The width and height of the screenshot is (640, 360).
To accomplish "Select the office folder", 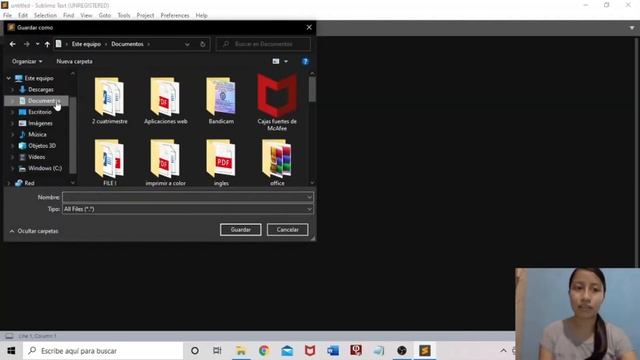I will (277, 162).
